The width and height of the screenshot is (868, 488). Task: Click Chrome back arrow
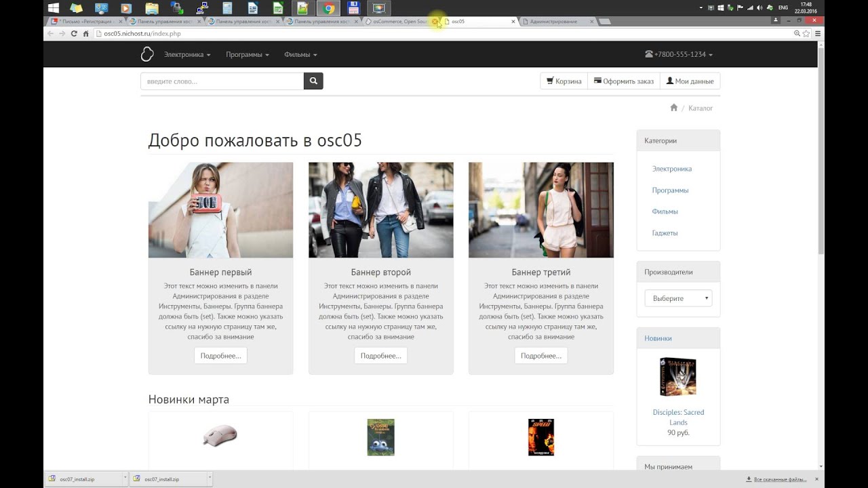click(51, 33)
